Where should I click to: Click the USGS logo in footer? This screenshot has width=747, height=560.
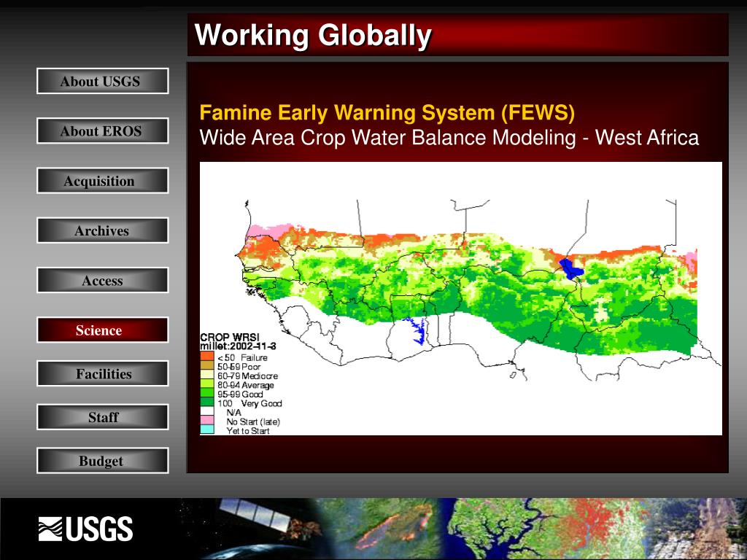(x=86, y=529)
